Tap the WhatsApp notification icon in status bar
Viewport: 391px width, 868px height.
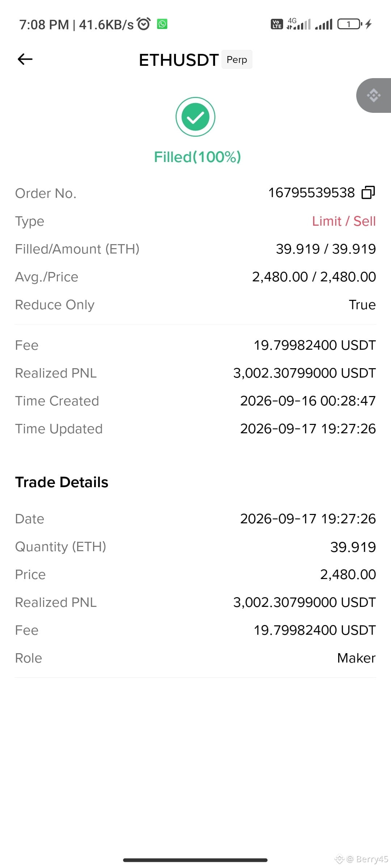coord(162,24)
